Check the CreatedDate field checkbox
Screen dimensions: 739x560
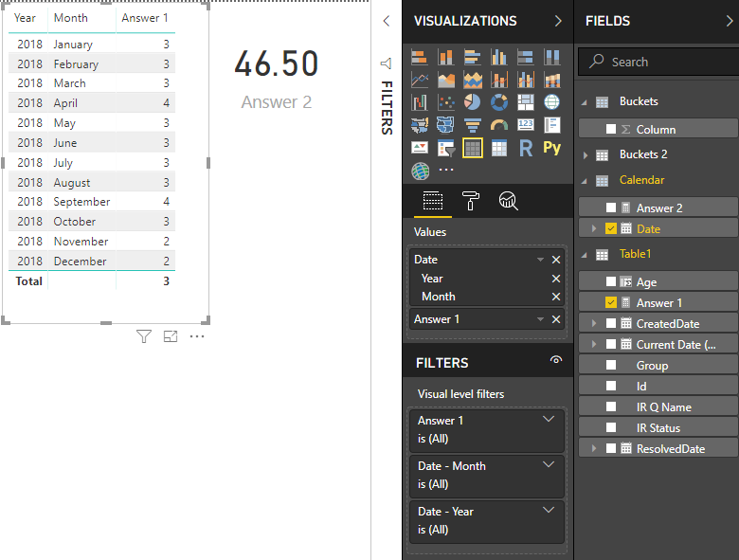pyautogui.click(x=611, y=323)
